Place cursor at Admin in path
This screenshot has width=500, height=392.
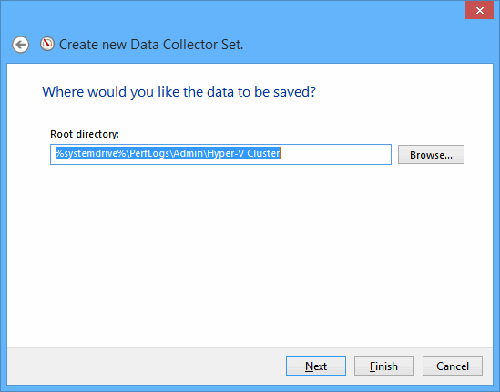(x=189, y=153)
